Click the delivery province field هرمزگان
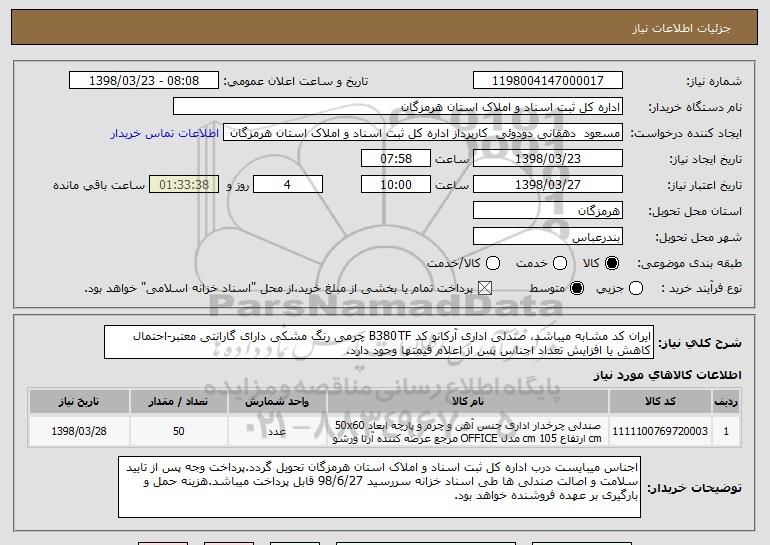 coord(548,211)
